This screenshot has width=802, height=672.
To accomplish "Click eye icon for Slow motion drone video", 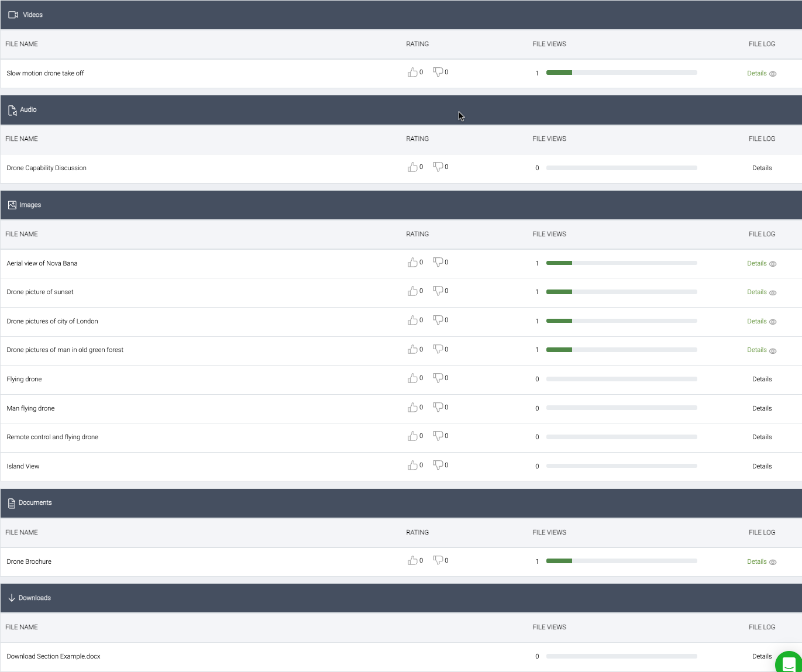I will click(x=773, y=74).
